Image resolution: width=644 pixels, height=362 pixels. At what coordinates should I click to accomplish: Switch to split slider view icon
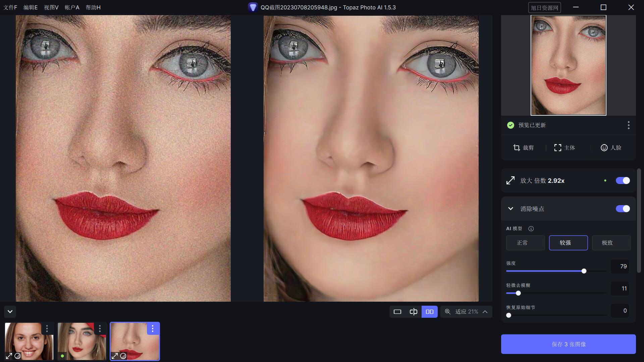point(413,312)
